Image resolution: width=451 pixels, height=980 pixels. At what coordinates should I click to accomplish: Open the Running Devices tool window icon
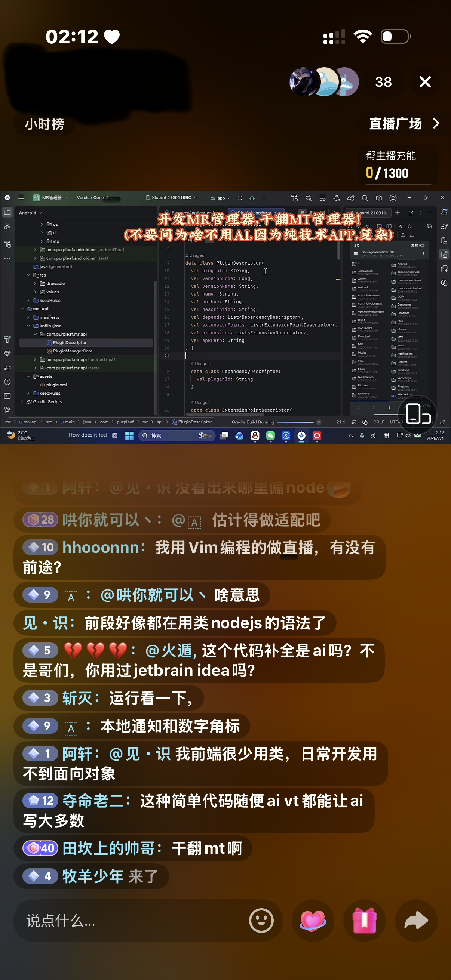point(444,255)
